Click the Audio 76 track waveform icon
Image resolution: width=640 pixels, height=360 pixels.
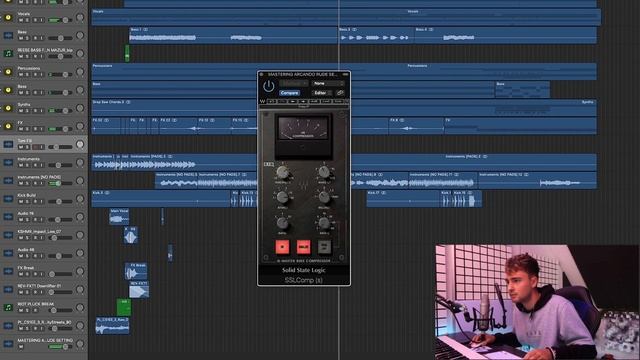click(x=8, y=217)
